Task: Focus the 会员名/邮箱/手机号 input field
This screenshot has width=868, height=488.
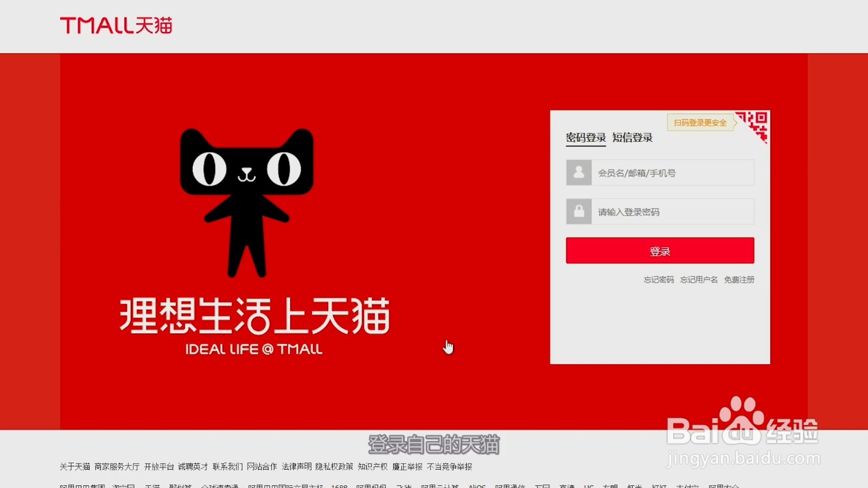Action: (x=673, y=172)
